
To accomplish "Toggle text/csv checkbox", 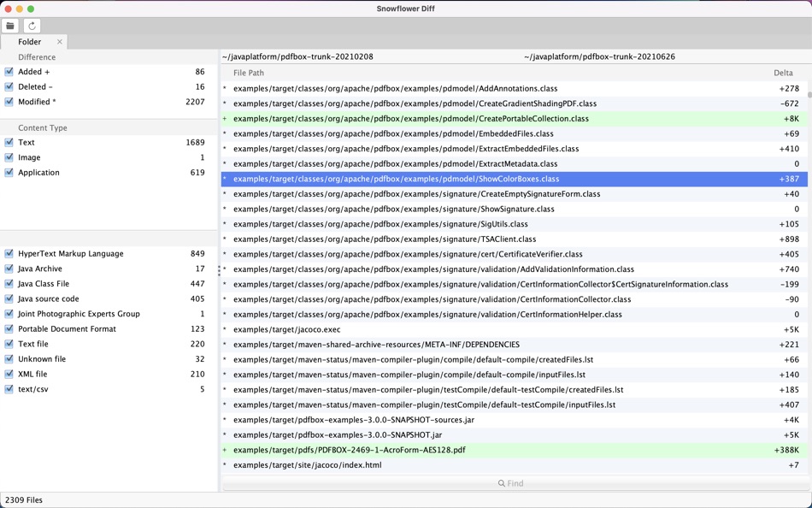I will tap(9, 389).
